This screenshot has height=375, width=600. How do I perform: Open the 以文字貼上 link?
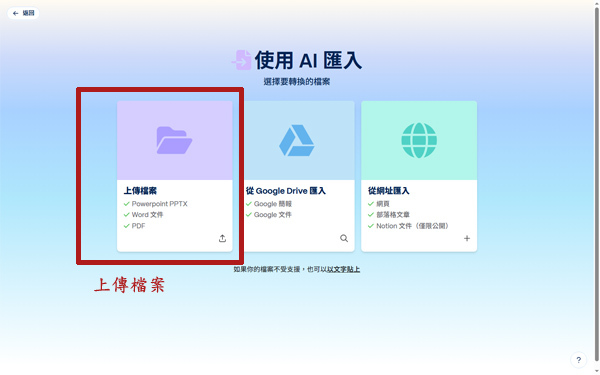coord(343,269)
